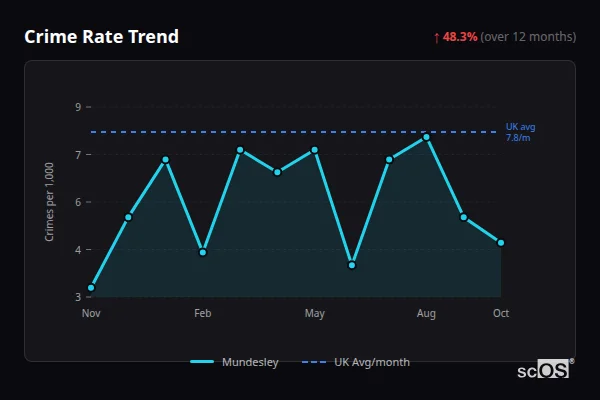This screenshot has height=400, width=600.
Task: Select the January data point
Action: tap(165, 160)
